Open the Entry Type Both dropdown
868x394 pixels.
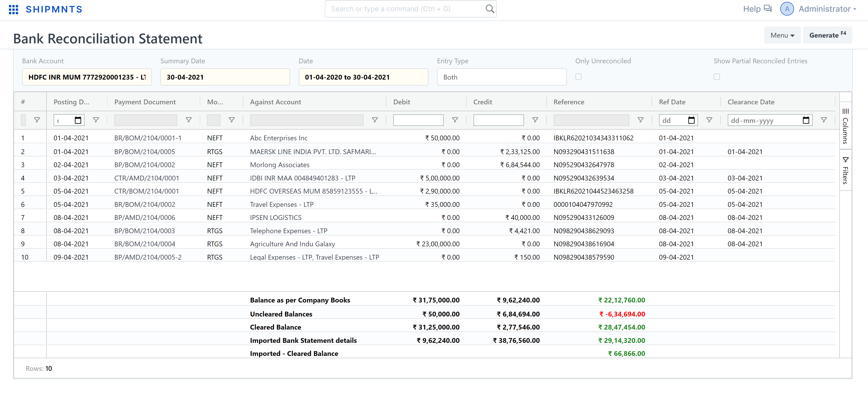(x=501, y=77)
